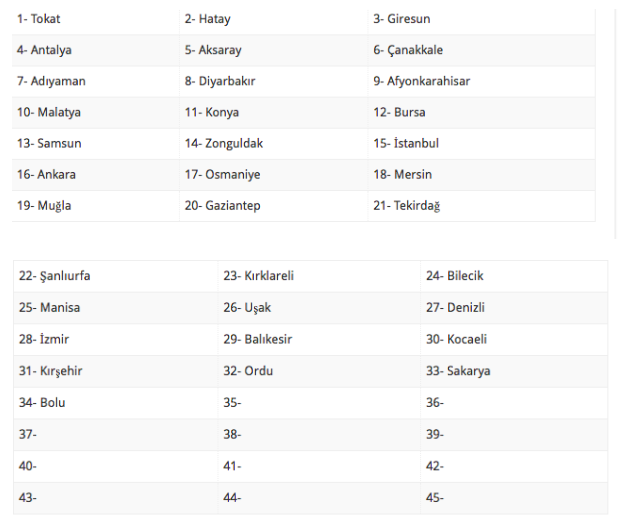Select the 28- İzmir entry
This screenshot has width=620, height=524.
point(43,339)
